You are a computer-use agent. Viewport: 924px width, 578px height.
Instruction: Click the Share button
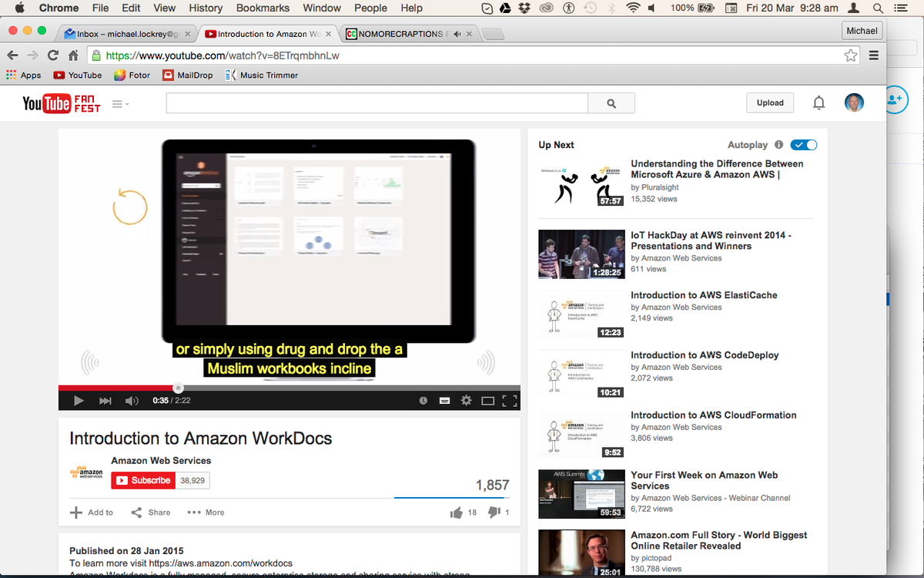tap(151, 512)
